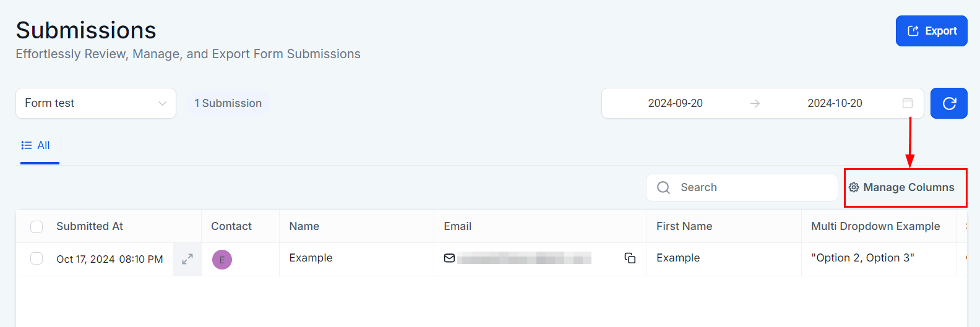Image resolution: width=980 pixels, height=327 pixels.
Task: Click the calendar icon in date range
Action: click(907, 103)
